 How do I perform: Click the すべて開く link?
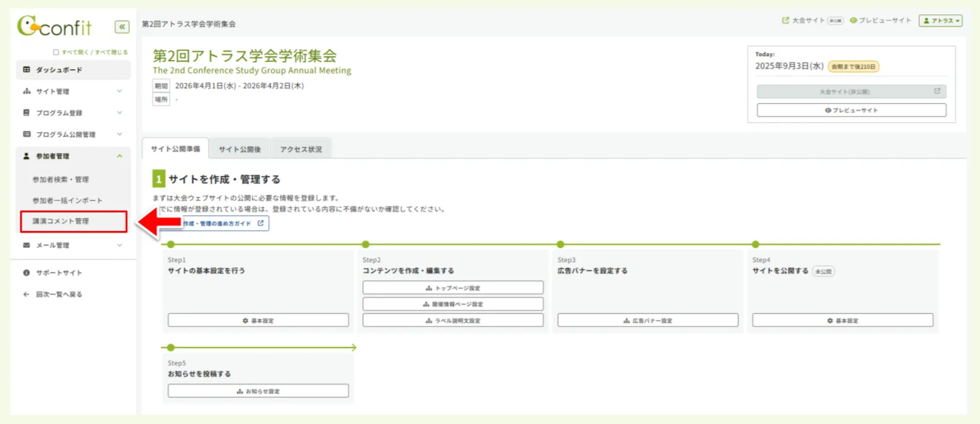coord(75,52)
